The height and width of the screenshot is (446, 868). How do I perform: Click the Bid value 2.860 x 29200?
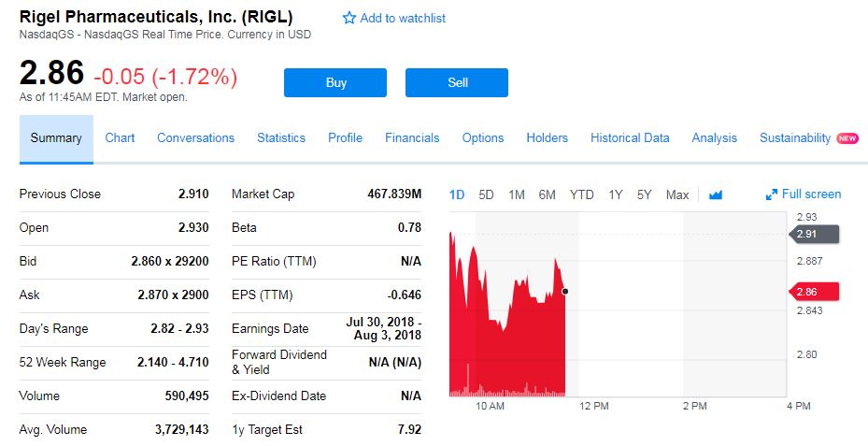click(x=170, y=261)
